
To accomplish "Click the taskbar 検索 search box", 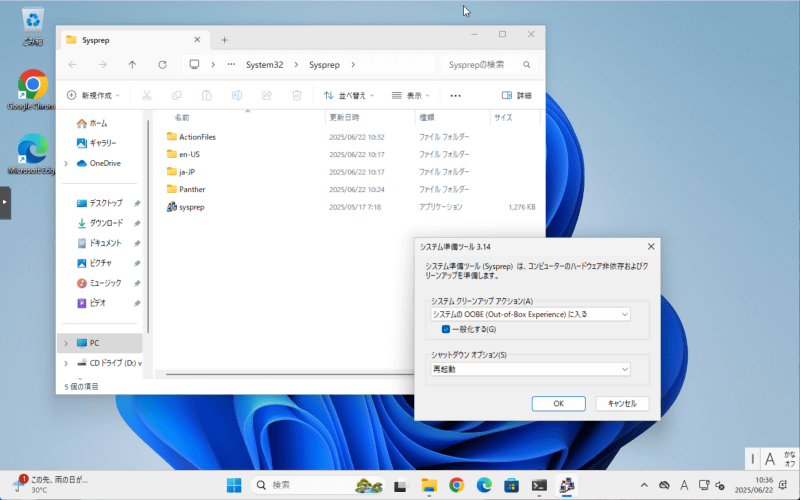I will point(318,485).
